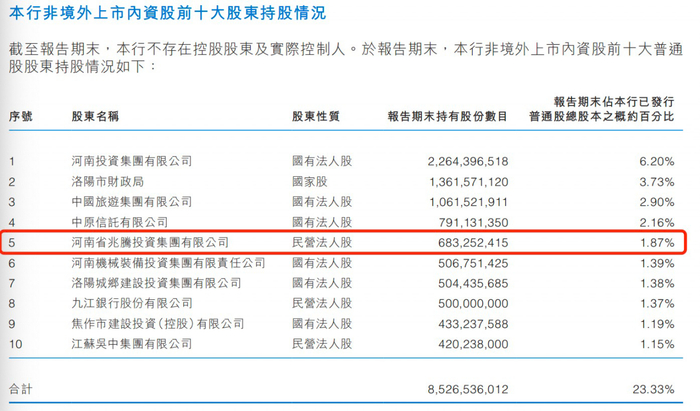Click the share count 433,237,588
This screenshot has height=411, width=700.
473,324
